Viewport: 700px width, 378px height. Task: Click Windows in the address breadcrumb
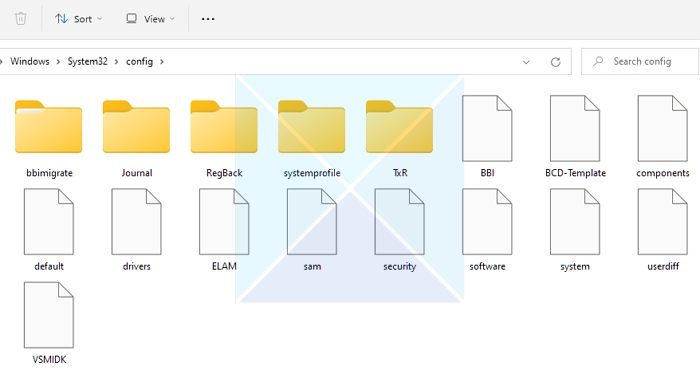pos(30,61)
